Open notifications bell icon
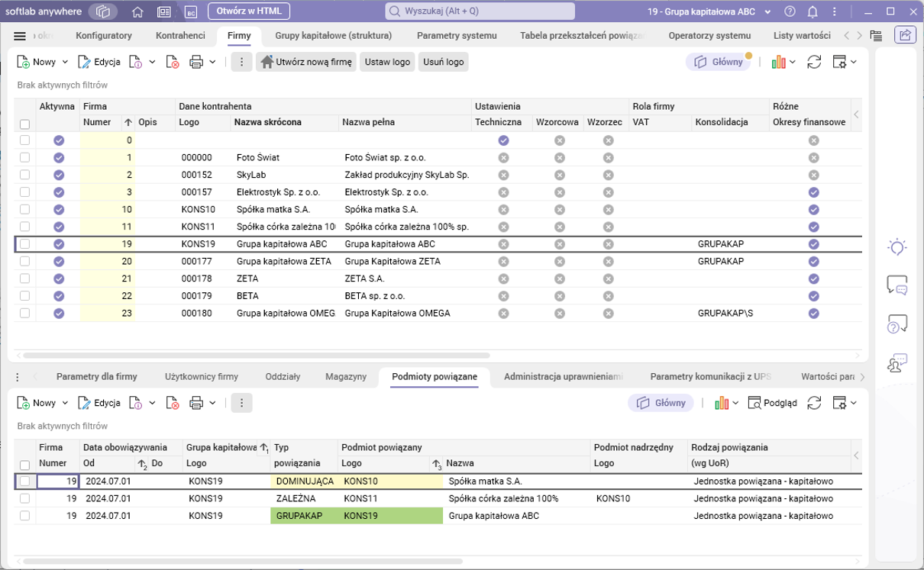The image size is (924, 570). [813, 11]
